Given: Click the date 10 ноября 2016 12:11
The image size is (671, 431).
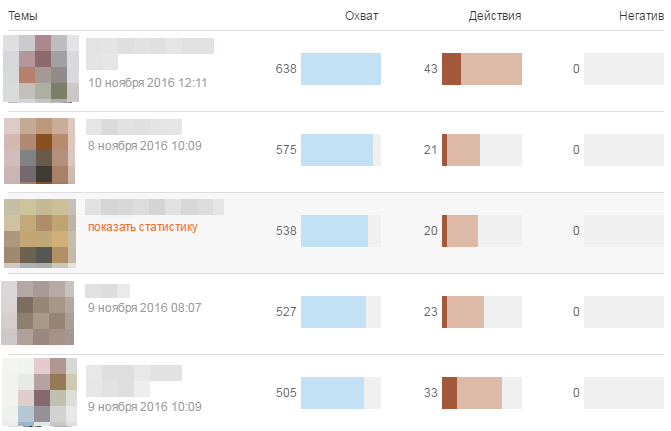Looking at the screenshot, I should pyautogui.click(x=147, y=83).
